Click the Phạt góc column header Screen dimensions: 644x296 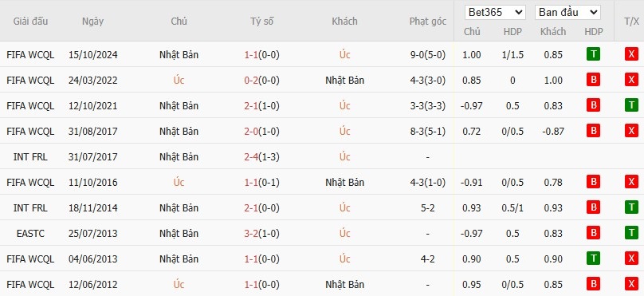[427, 22]
